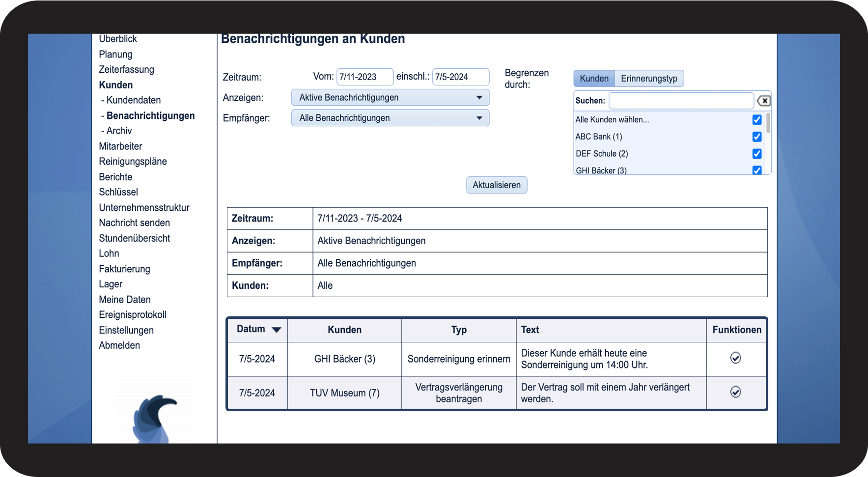Click the Vom start date field
The width and height of the screenshot is (868, 477).
coord(365,77)
